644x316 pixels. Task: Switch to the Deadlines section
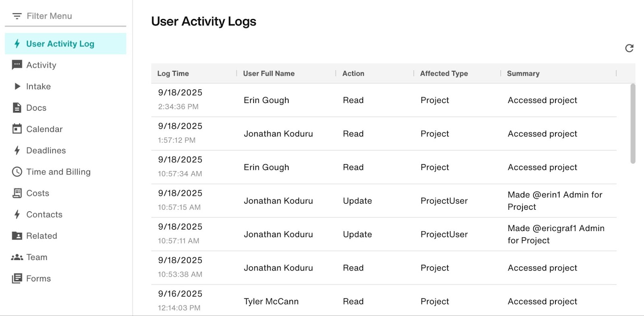point(45,151)
